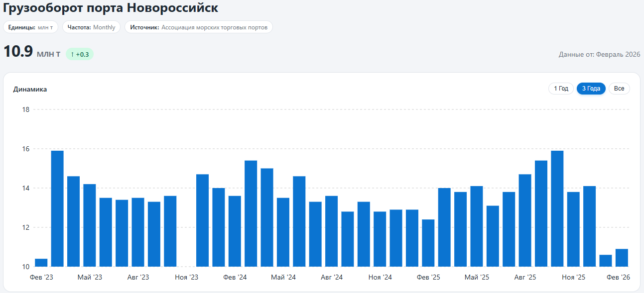Click the last bar, Фев '26
Viewport: 644px width, 293px height.
coord(622,258)
